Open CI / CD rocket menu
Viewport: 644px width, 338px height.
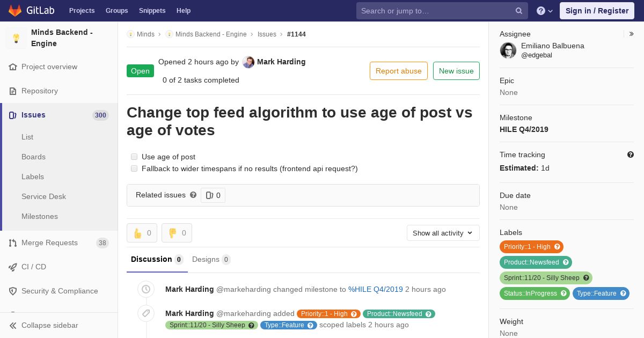[x=33, y=267]
